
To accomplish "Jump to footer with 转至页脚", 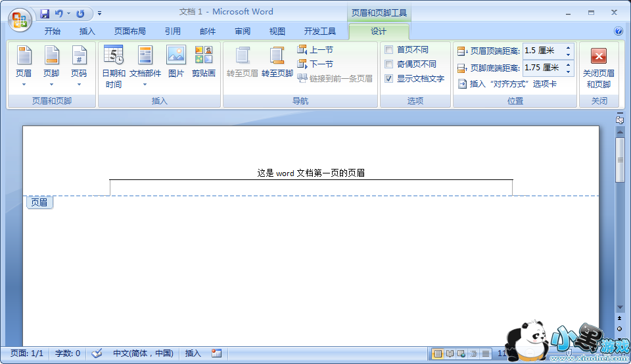I will pos(277,62).
